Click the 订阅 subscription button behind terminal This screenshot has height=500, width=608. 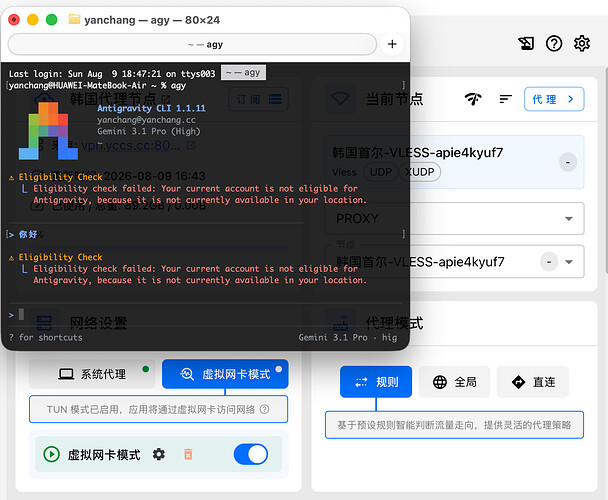(258, 99)
